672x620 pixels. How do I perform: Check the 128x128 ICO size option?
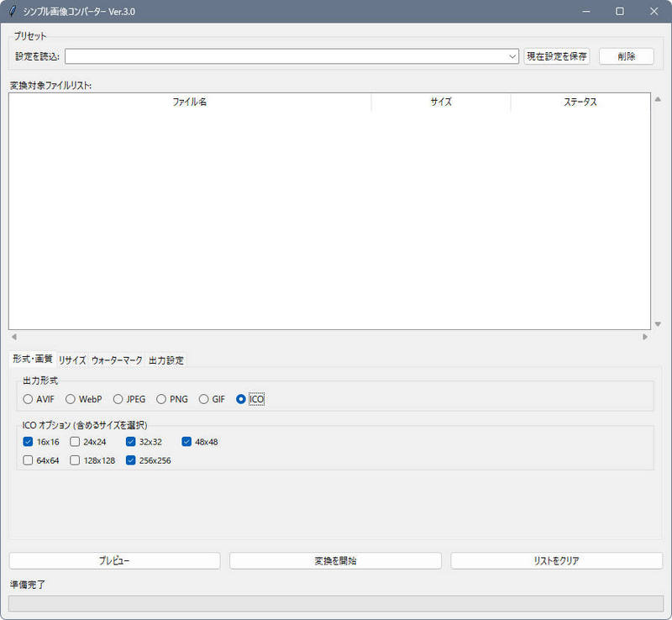[75, 460]
